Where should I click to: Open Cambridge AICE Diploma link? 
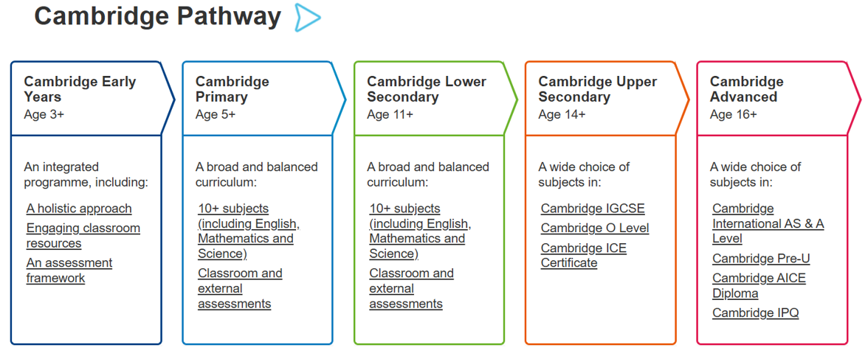click(x=759, y=285)
